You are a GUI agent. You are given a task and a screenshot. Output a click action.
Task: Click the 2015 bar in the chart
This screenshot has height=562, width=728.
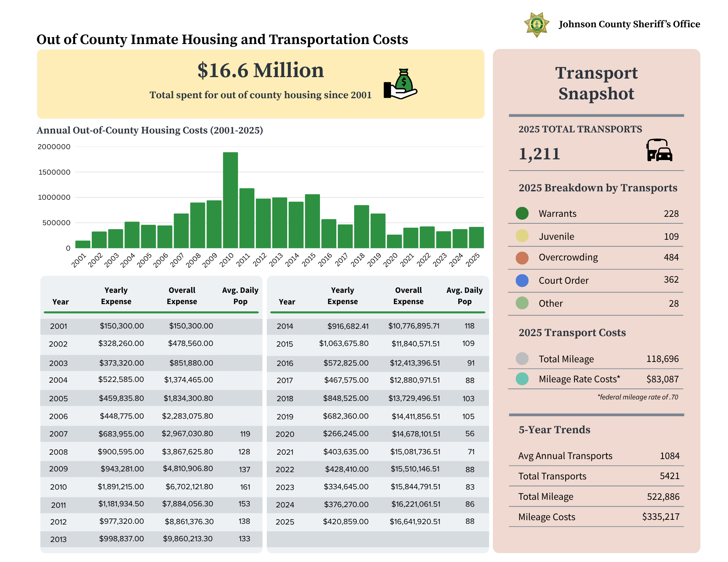[312, 221]
